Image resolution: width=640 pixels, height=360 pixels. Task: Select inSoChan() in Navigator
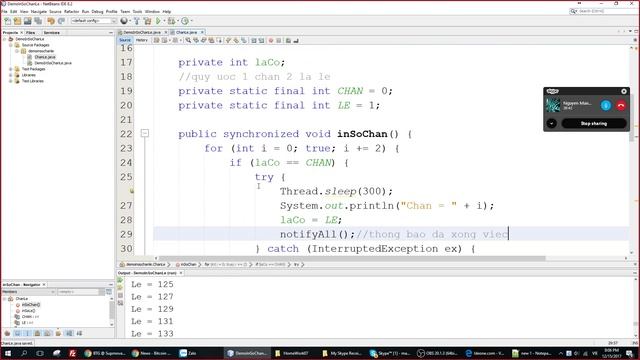[31, 305]
